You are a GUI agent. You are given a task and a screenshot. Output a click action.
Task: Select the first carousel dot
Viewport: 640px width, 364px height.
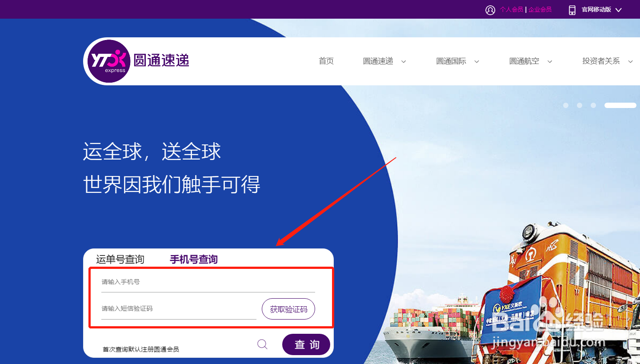click(566, 105)
